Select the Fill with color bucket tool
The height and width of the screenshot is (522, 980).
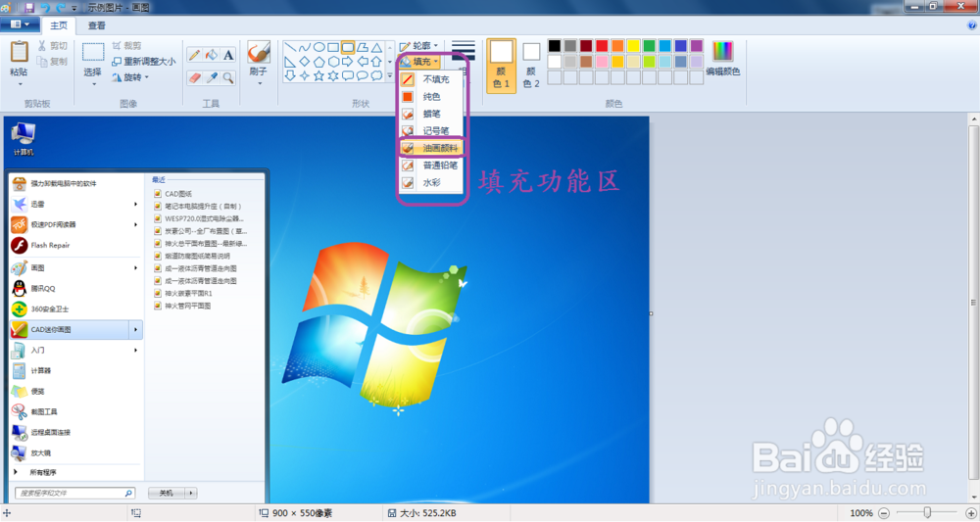212,55
